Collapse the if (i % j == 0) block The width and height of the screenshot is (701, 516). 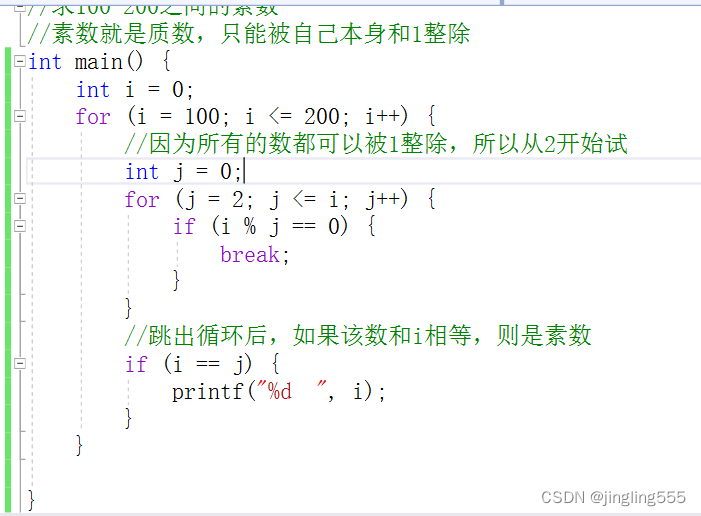[19, 227]
